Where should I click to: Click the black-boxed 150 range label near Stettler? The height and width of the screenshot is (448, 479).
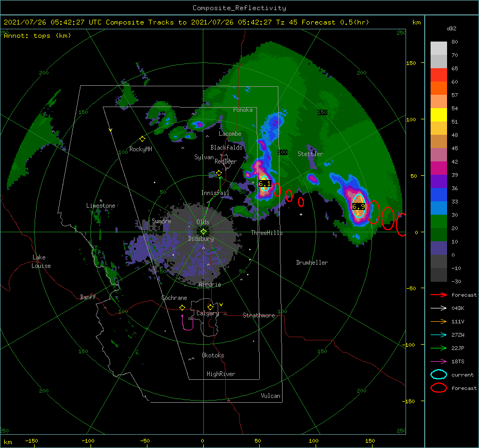tap(322, 112)
